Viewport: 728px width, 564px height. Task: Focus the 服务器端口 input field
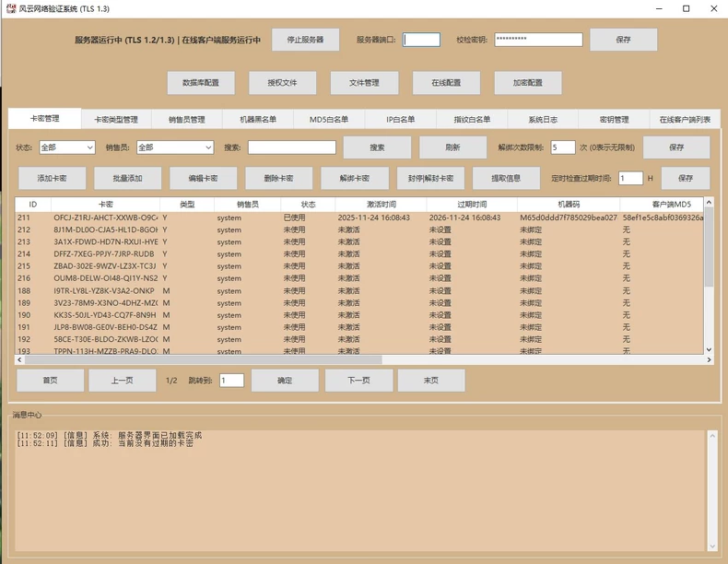click(421, 40)
